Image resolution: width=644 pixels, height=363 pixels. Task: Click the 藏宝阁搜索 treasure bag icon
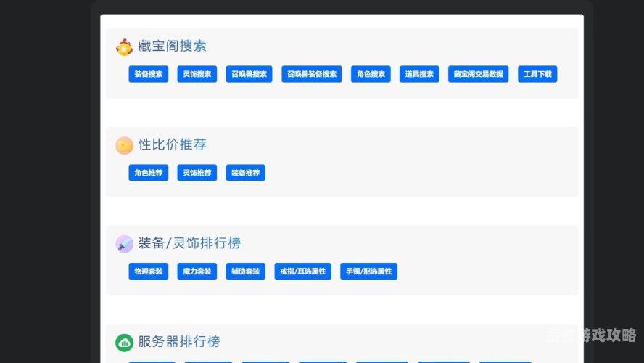coord(124,47)
